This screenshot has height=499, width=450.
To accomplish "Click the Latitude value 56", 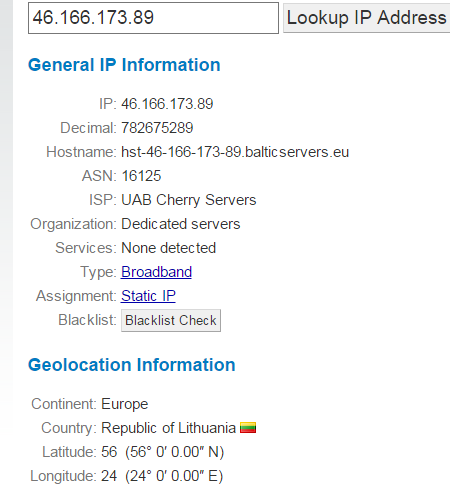I will 109,452.
